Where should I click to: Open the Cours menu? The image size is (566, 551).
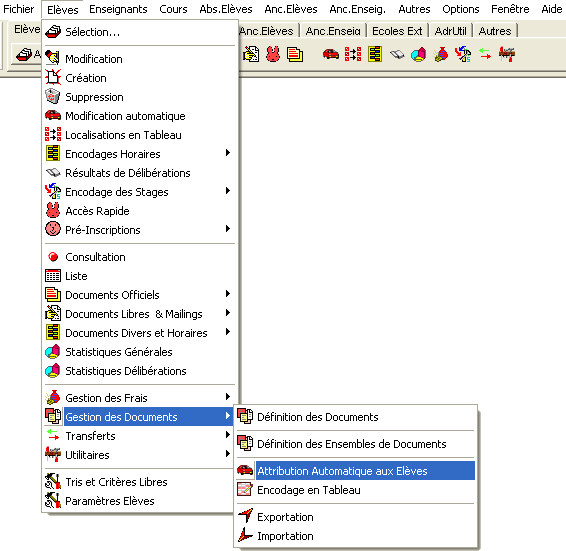coord(173,9)
